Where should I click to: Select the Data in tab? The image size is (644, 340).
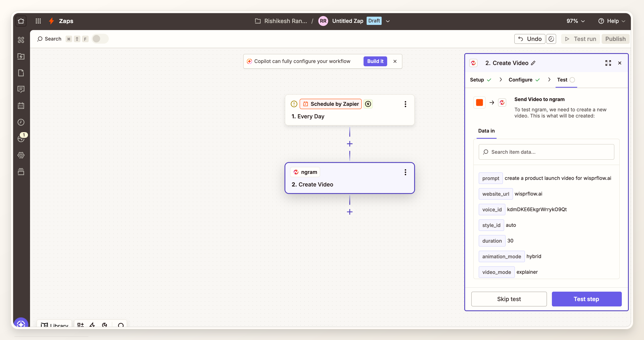(486, 131)
